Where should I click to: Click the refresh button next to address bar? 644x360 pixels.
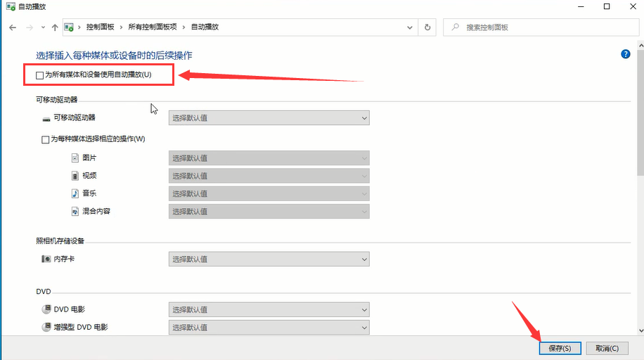coord(427,27)
